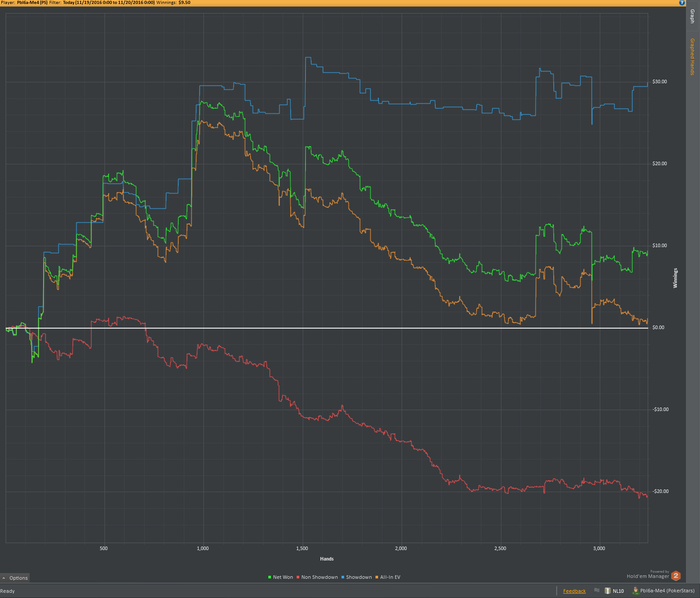
Task: Click the Showdown legend label
Action: click(359, 577)
